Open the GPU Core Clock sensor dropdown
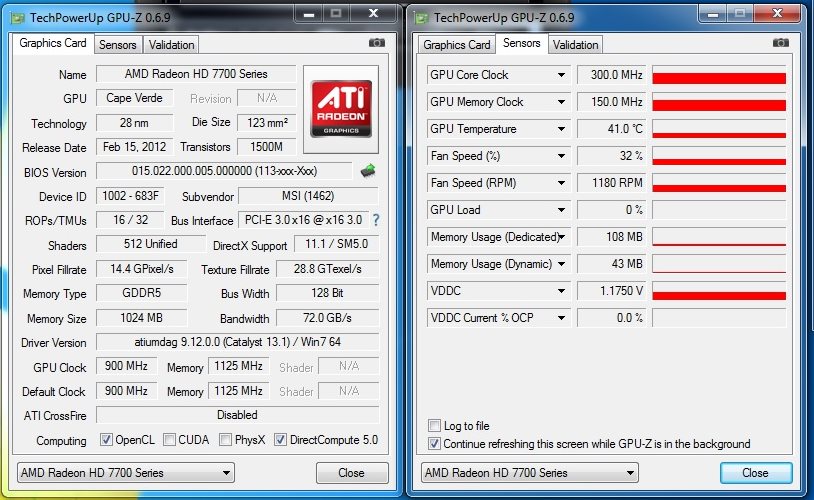This screenshot has width=814, height=500. (561, 75)
